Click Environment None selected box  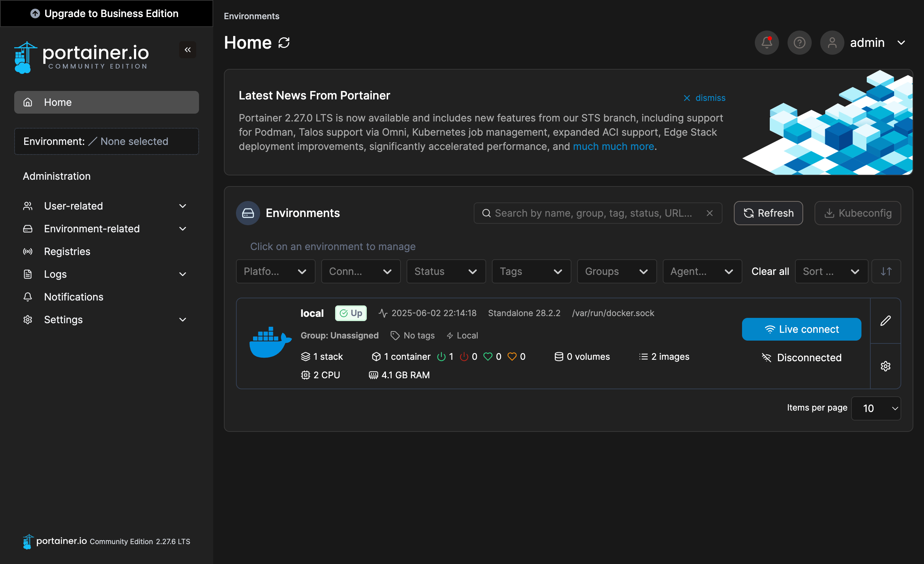(107, 141)
